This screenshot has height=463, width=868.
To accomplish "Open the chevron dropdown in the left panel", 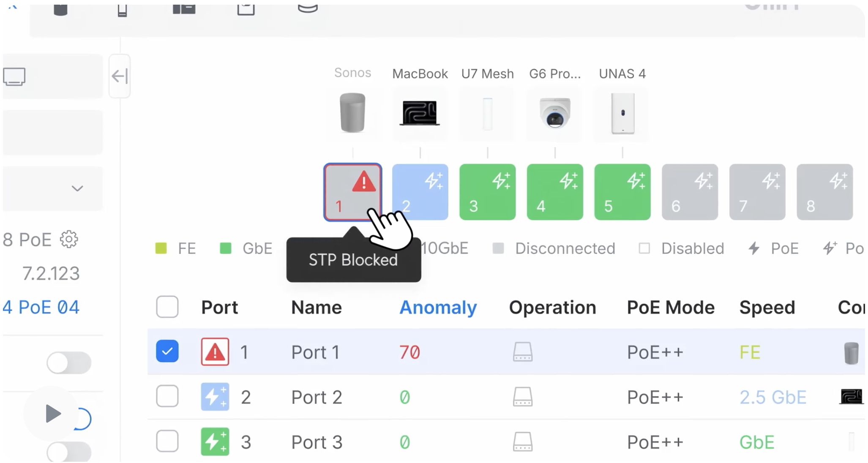I will (77, 189).
